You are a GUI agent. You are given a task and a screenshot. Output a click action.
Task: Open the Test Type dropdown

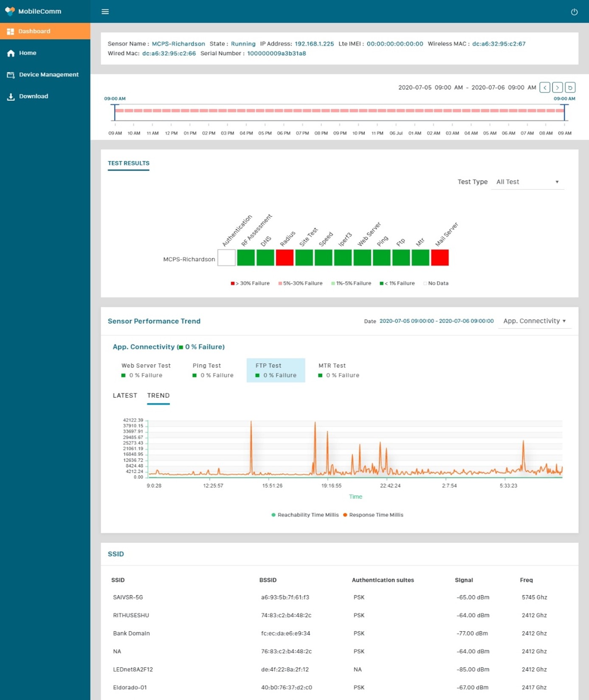pos(527,182)
